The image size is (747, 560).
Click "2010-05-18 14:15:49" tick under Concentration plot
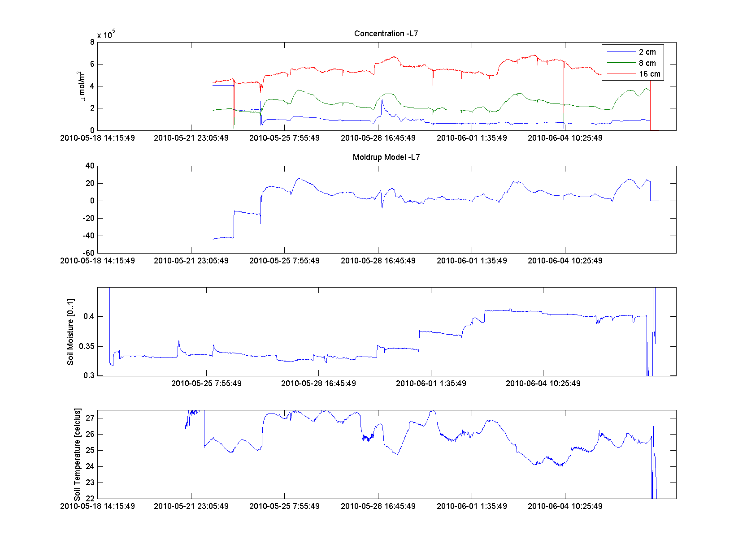pyautogui.click(x=97, y=138)
